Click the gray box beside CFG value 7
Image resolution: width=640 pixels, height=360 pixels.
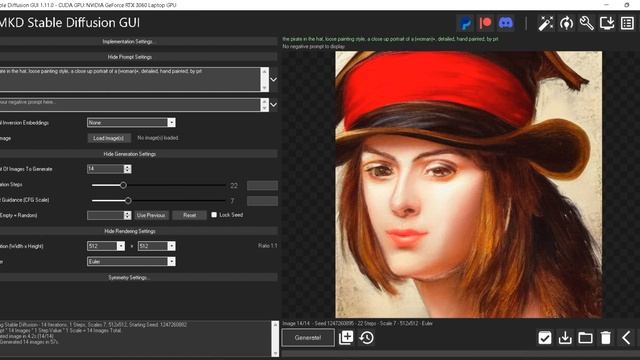[262, 201]
